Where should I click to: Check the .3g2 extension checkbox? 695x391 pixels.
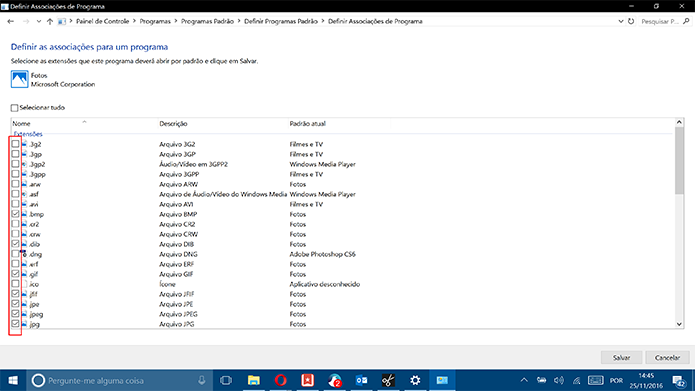[x=15, y=144]
